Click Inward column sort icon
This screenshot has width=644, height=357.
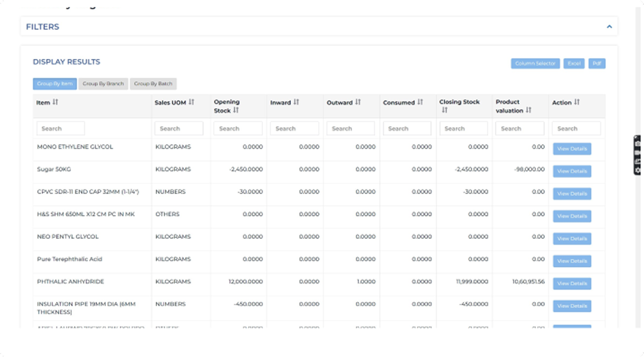pyautogui.click(x=296, y=102)
